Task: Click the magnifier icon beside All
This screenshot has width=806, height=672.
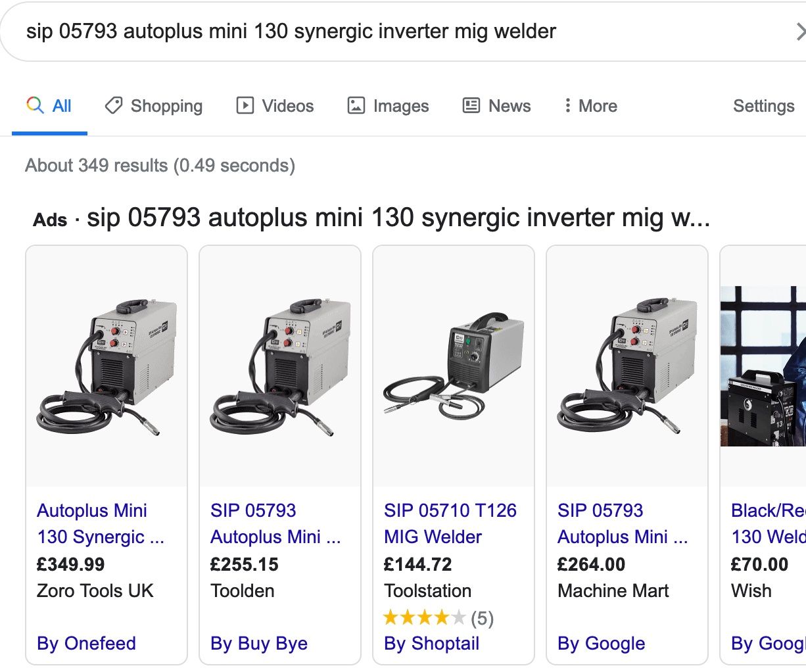Action: [x=35, y=105]
